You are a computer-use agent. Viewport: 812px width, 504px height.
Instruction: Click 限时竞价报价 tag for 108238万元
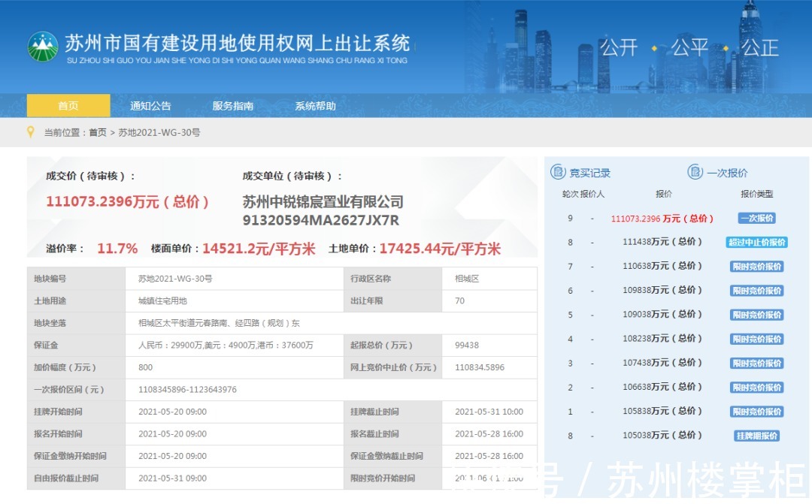pos(756,339)
